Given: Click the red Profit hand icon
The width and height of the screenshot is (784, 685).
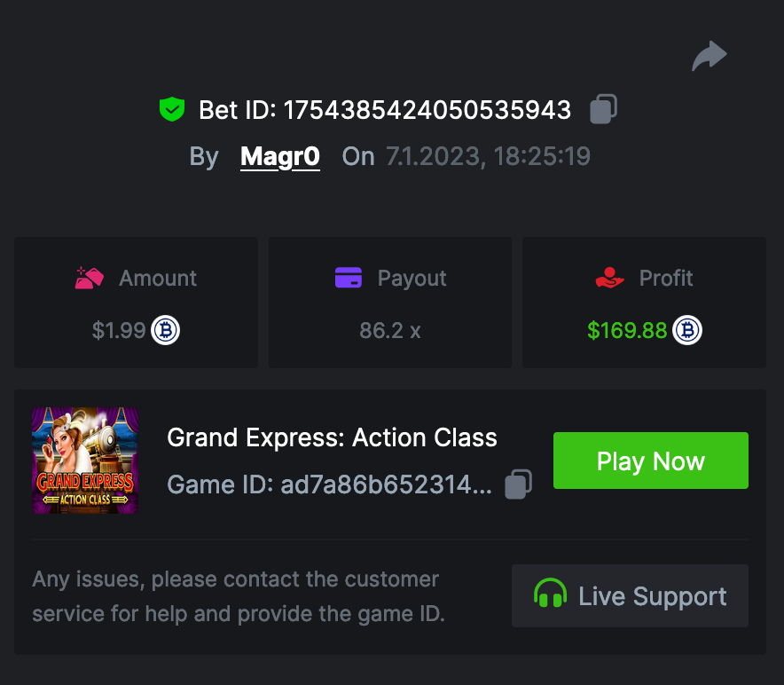Looking at the screenshot, I should click(610, 278).
